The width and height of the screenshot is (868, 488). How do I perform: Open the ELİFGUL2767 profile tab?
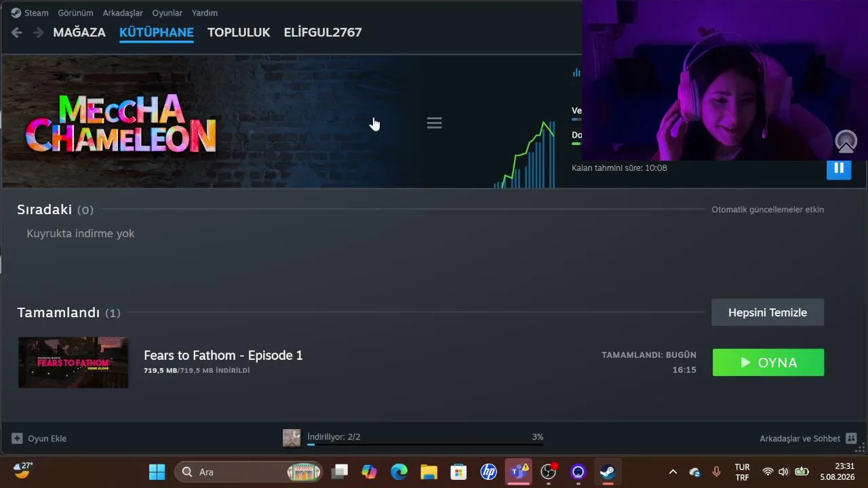click(323, 33)
